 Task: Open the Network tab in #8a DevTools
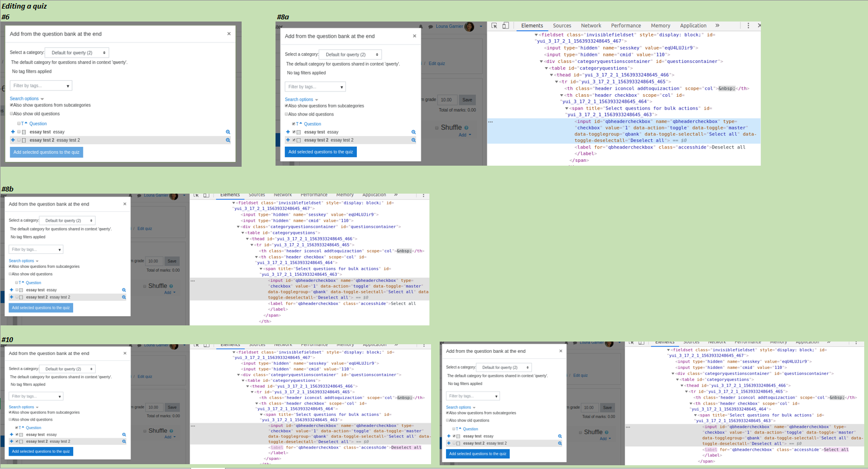click(591, 25)
